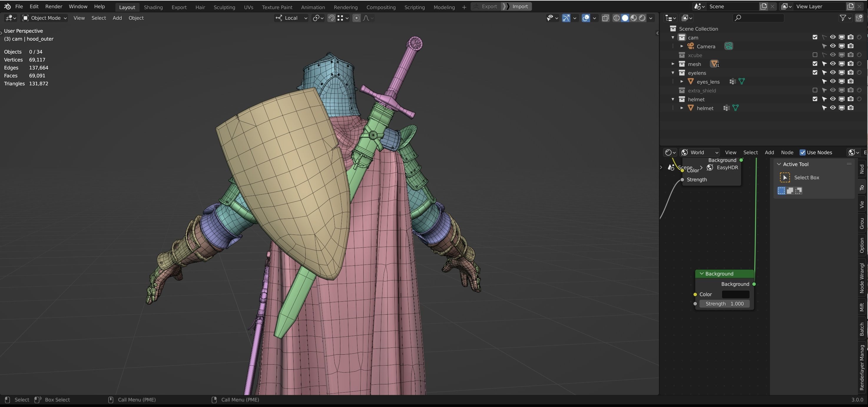Viewport: 868px width, 407px height.
Task: Click the Scene name field
Action: point(733,6)
